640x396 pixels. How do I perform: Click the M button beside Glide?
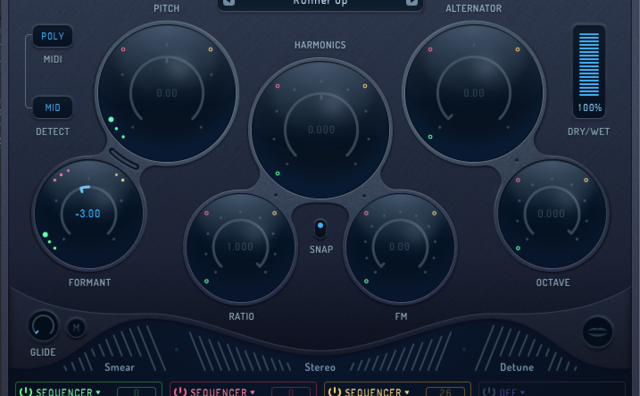(76, 328)
